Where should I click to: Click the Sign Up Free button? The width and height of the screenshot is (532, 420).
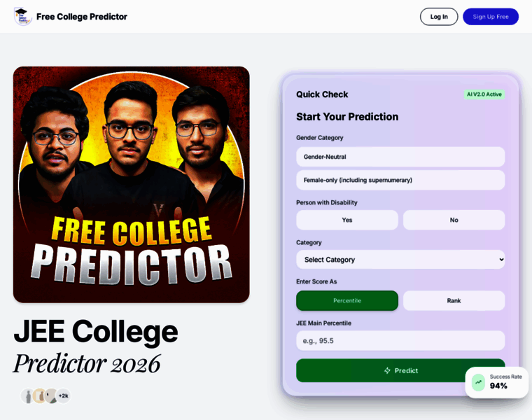click(491, 17)
